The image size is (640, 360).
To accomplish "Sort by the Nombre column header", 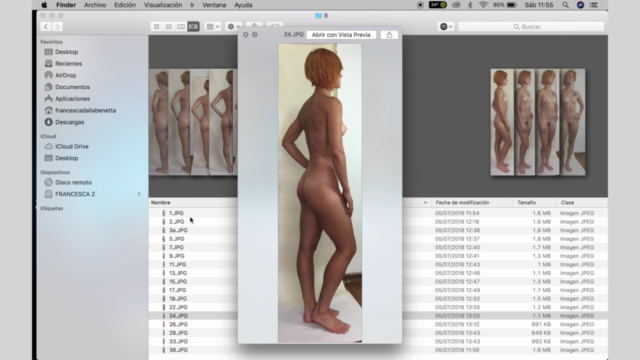I will (161, 202).
